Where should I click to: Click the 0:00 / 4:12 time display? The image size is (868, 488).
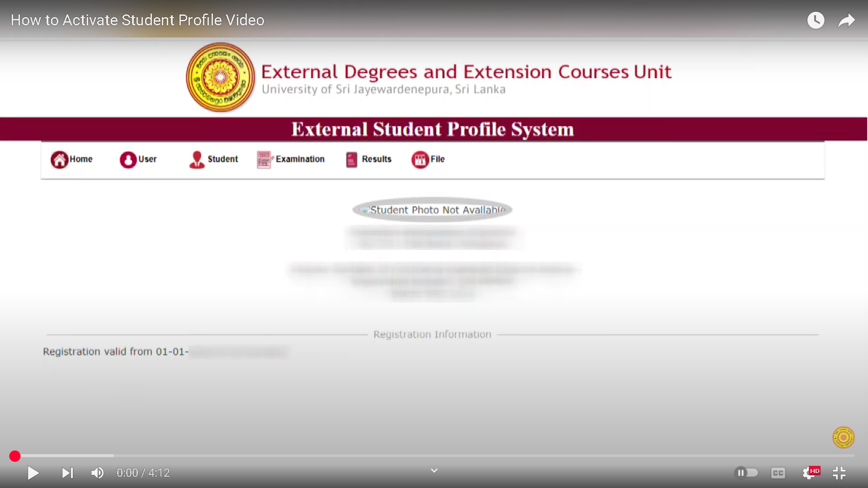pos(143,473)
